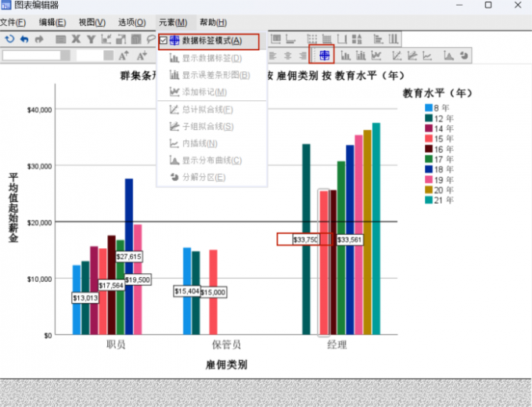
Task: Click the distribution curve toolbar icon
Action: (x=449, y=56)
